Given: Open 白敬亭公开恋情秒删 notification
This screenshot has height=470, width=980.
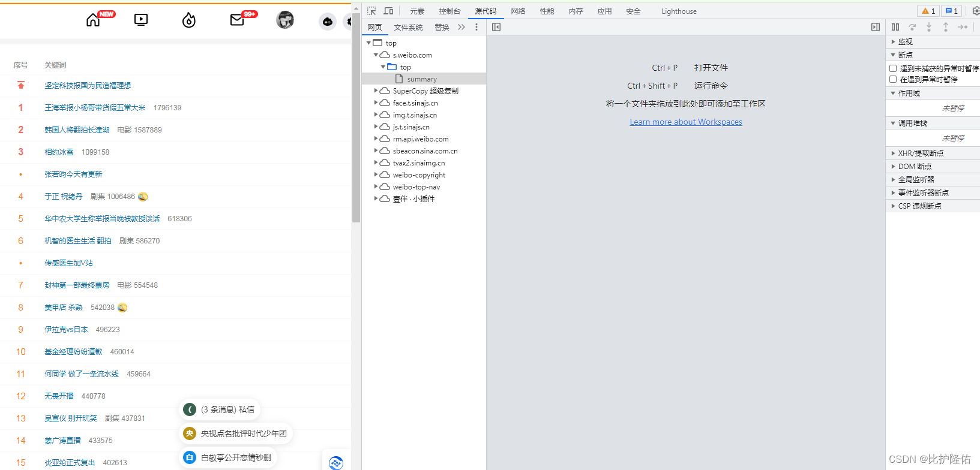Looking at the screenshot, I should point(228,457).
